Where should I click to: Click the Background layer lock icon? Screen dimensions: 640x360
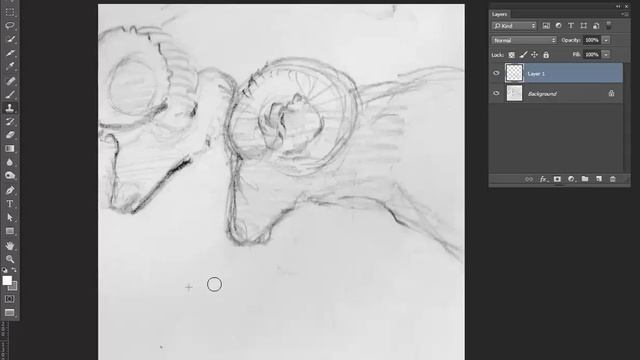pos(611,93)
